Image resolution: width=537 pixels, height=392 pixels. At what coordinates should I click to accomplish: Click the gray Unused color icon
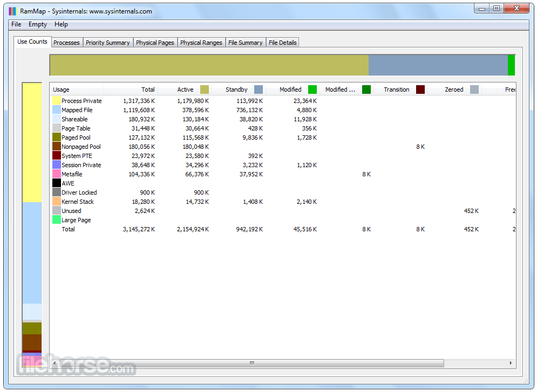click(57, 211)
